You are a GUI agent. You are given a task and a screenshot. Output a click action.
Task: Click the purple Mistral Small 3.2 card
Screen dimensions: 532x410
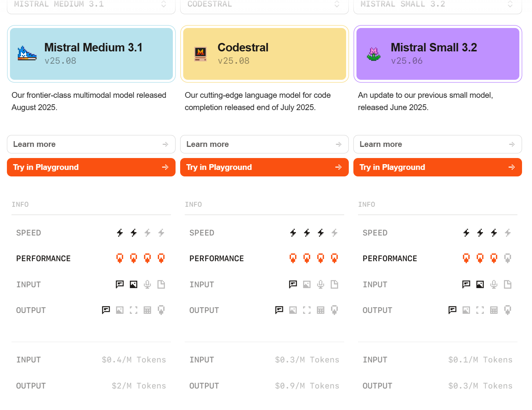[438, 54]
